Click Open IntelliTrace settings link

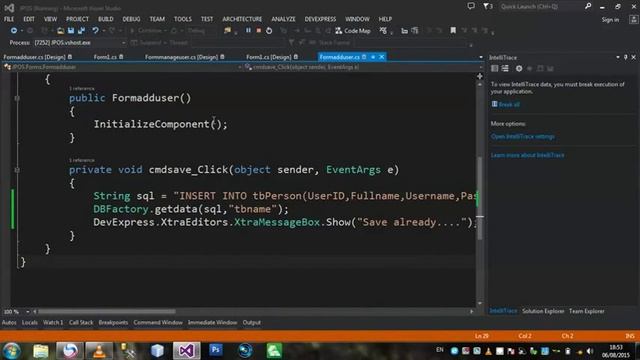coord(523,136)
